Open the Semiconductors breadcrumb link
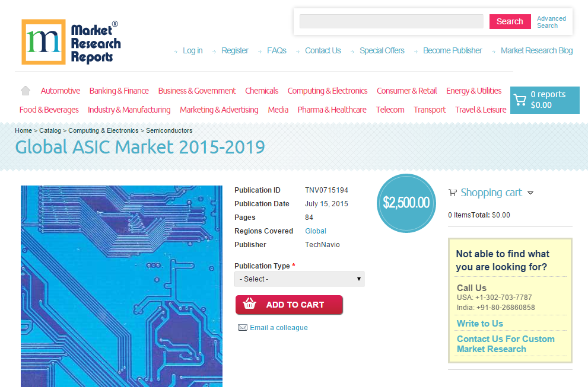 click(170, 130)
